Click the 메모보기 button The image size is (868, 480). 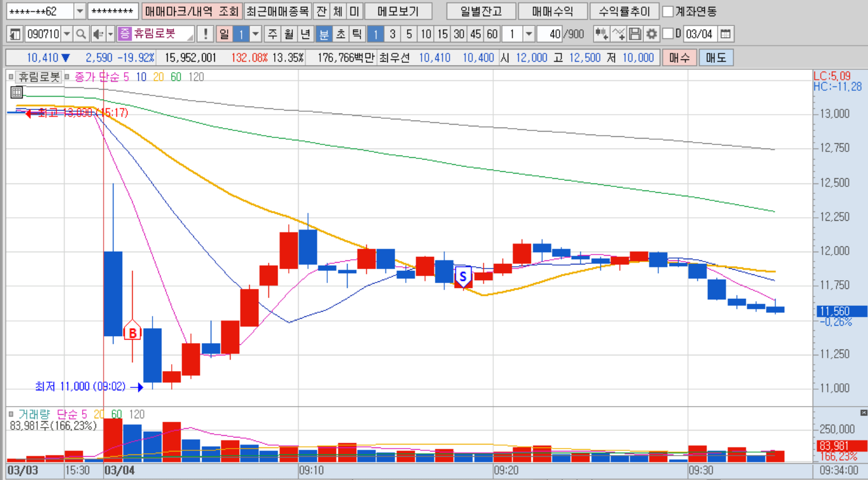399,12
